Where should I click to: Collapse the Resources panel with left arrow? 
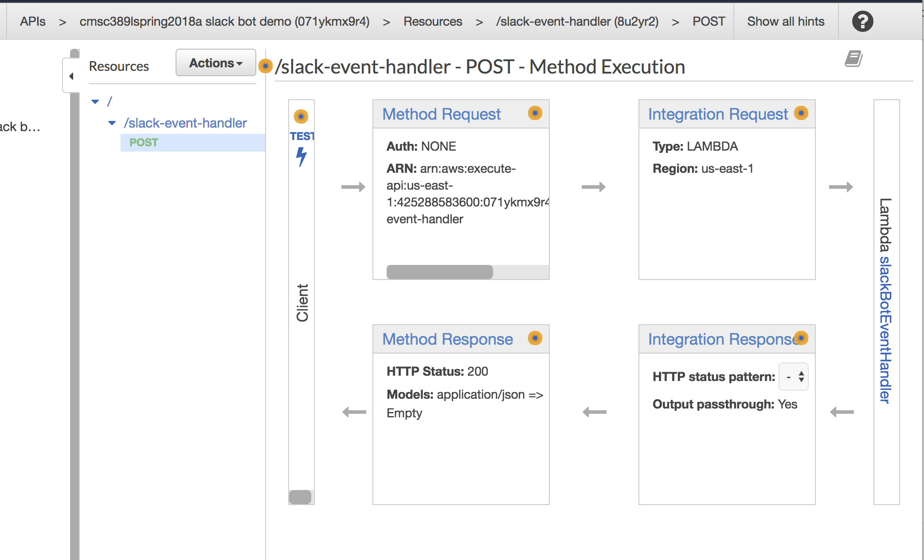click(71, 76)
